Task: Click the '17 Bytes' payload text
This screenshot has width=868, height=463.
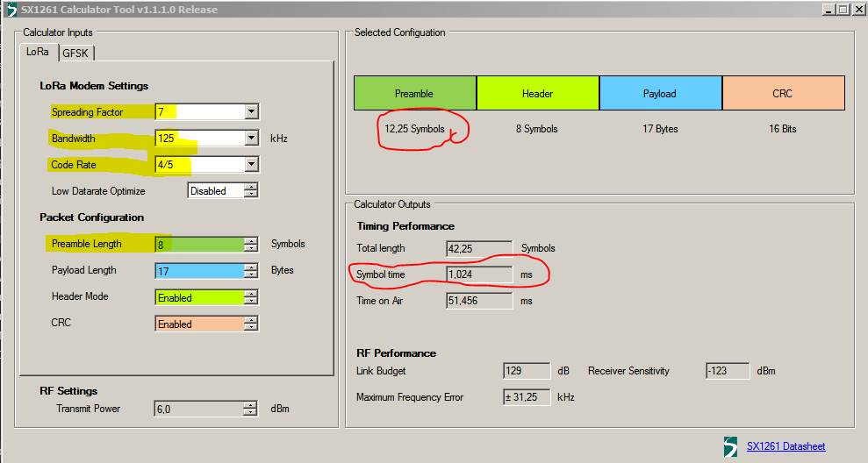Action: pyautogui.click(x=660, y=129)
